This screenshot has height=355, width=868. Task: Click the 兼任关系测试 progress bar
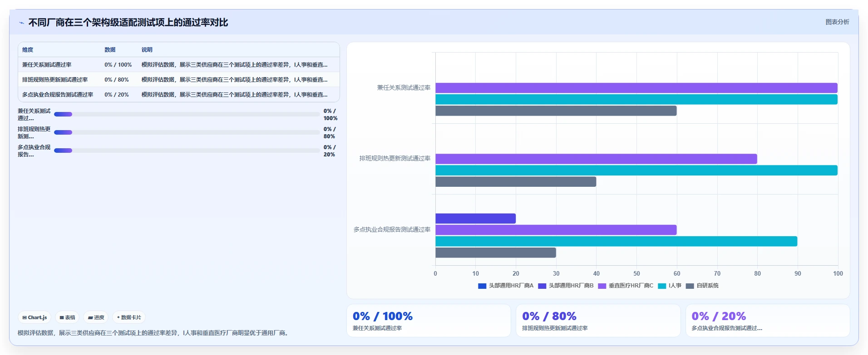(x=187, y=114)
